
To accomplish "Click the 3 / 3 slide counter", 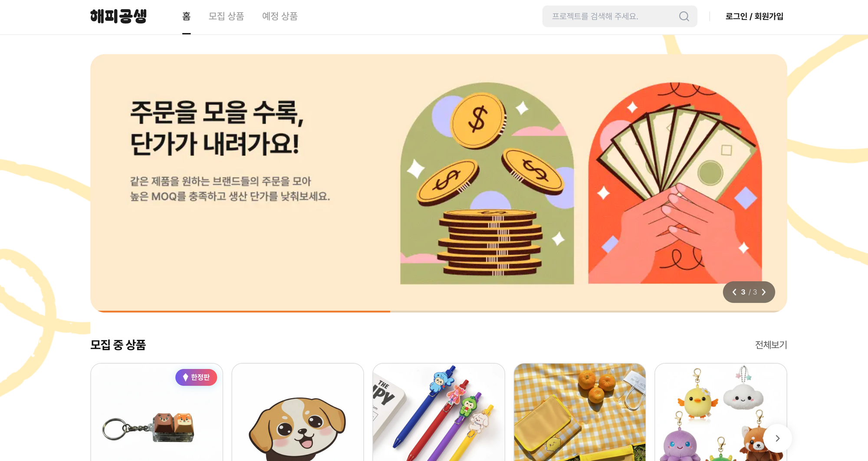I will click(749, 292).
